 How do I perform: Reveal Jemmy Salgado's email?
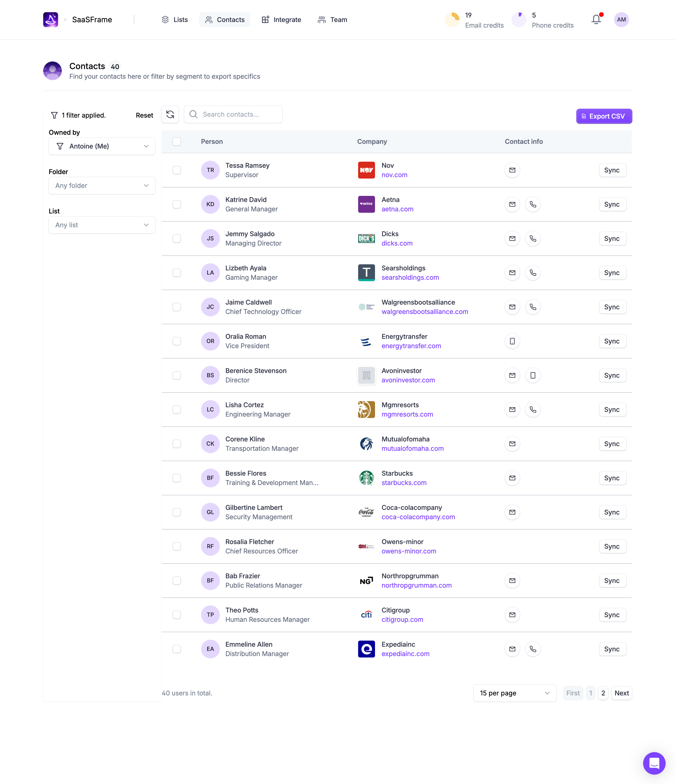[512, 239]
